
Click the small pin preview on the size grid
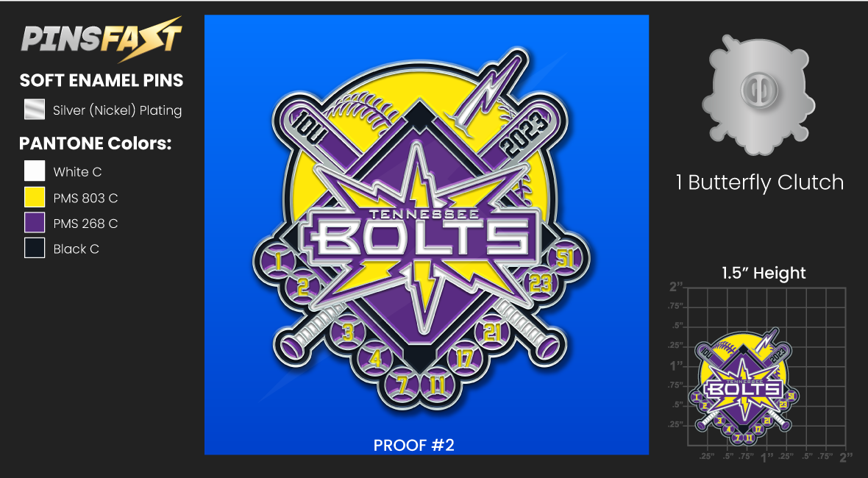click(744, 385)
